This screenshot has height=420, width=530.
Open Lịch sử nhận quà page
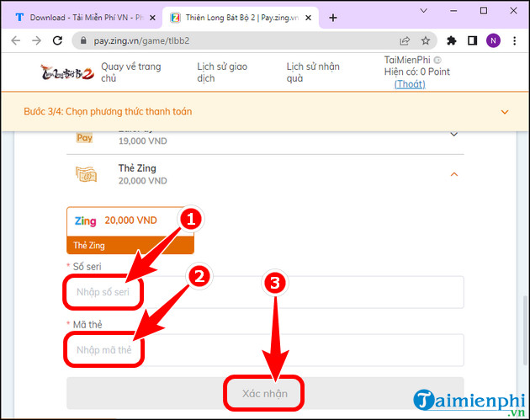[x=313, y=72]
